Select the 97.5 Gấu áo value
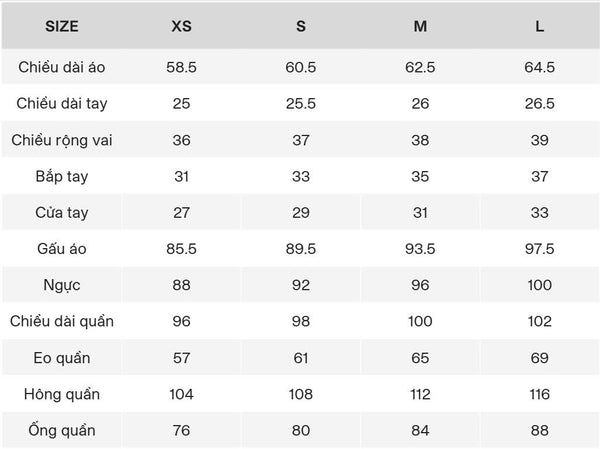The image size is (600, 449). point(540,249)
